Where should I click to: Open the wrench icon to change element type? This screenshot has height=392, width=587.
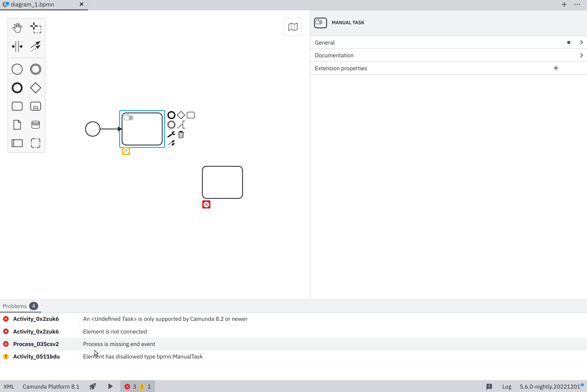[x=171, y=134]
